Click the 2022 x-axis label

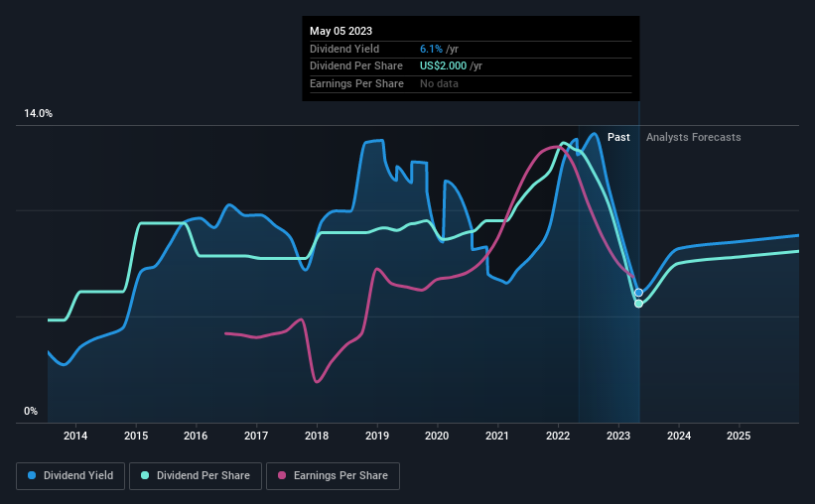558,436
